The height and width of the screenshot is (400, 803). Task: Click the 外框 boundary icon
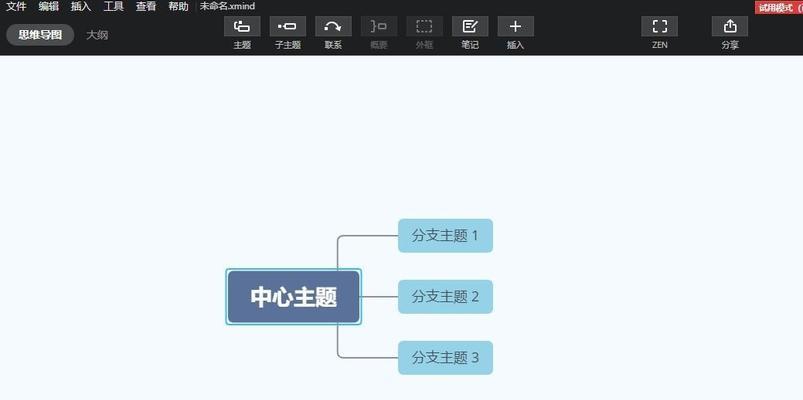[x=425, y=26]
